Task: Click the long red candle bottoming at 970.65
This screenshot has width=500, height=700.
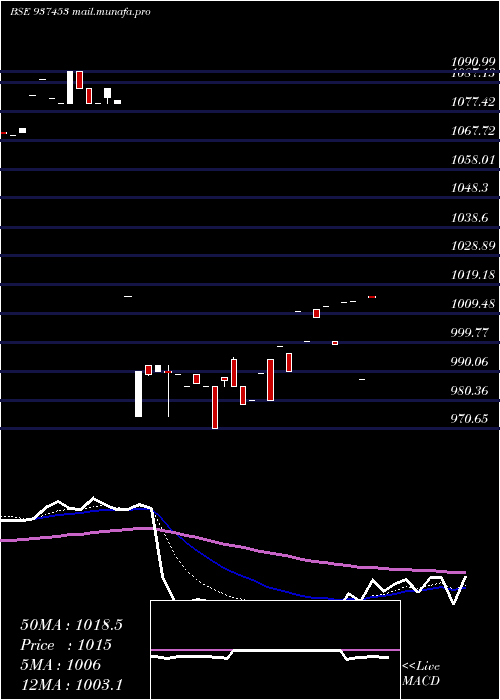Action: pyautogui.click(x=215, y=408)
